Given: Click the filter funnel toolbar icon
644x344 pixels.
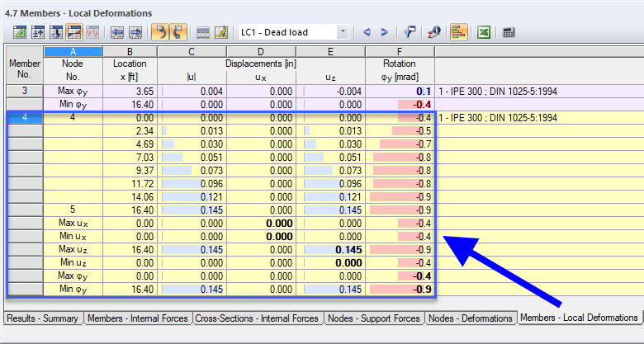Looking at the screenshot, I should [409, 32].
